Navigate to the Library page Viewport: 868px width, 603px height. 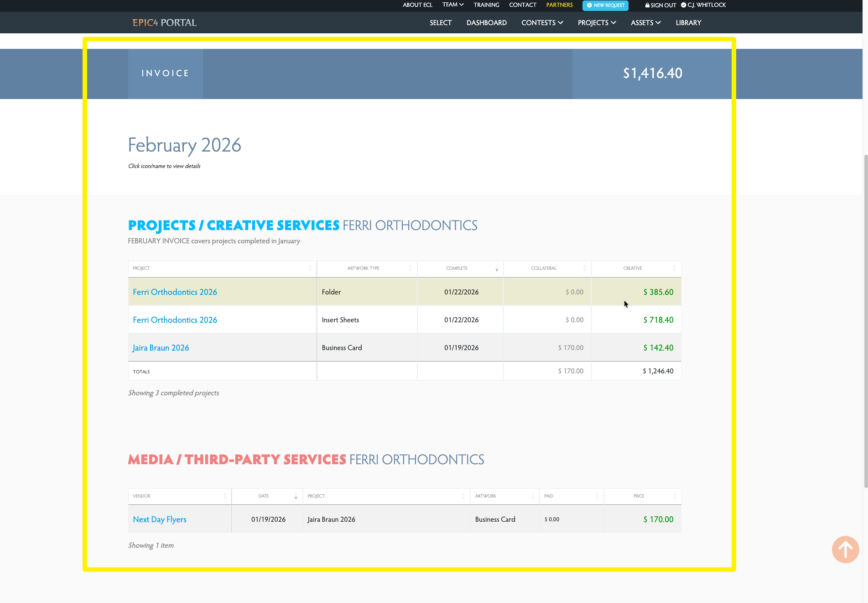pyautogui.click(x=689, y=23)
